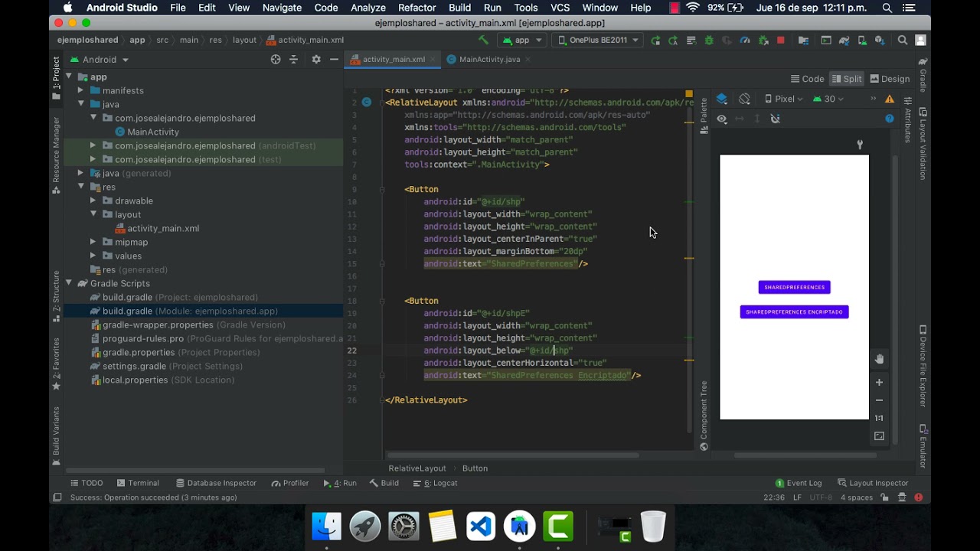Image resolution: width=980 pixels, height=551 pixels.
Task: Select the pan hand tool in preview
Action: click(879, 359)
